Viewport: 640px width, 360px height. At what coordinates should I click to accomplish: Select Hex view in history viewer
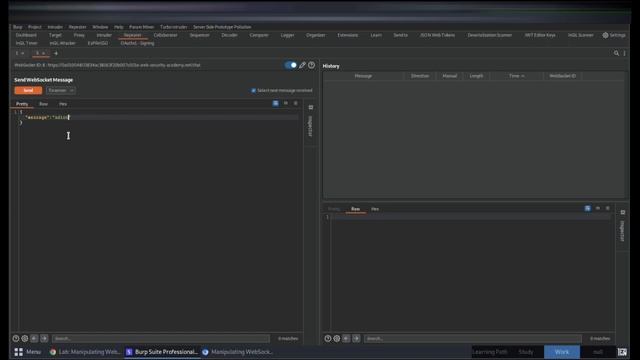pos(375,209)
